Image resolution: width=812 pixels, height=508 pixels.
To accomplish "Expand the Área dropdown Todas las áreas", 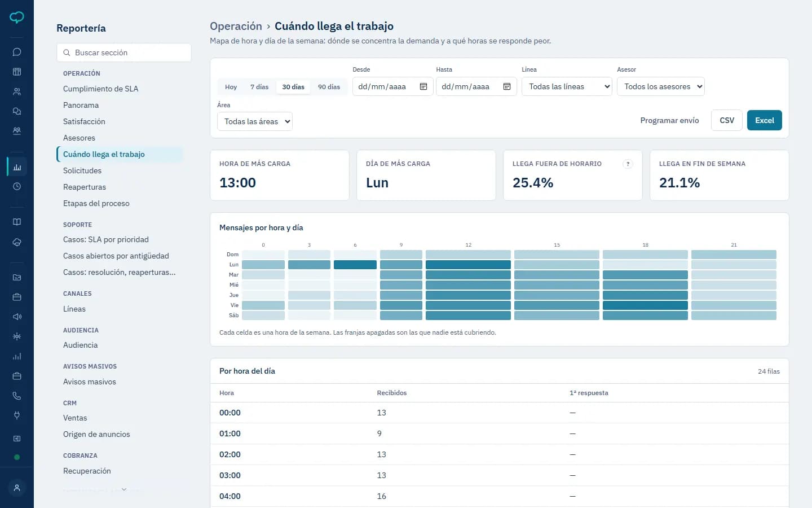I will [x=255, y=121].
